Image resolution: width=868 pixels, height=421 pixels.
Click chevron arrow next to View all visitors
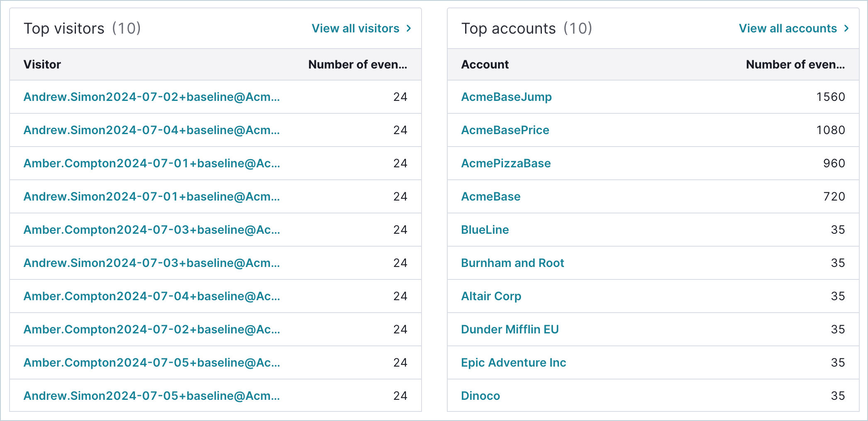click(409, 28)
